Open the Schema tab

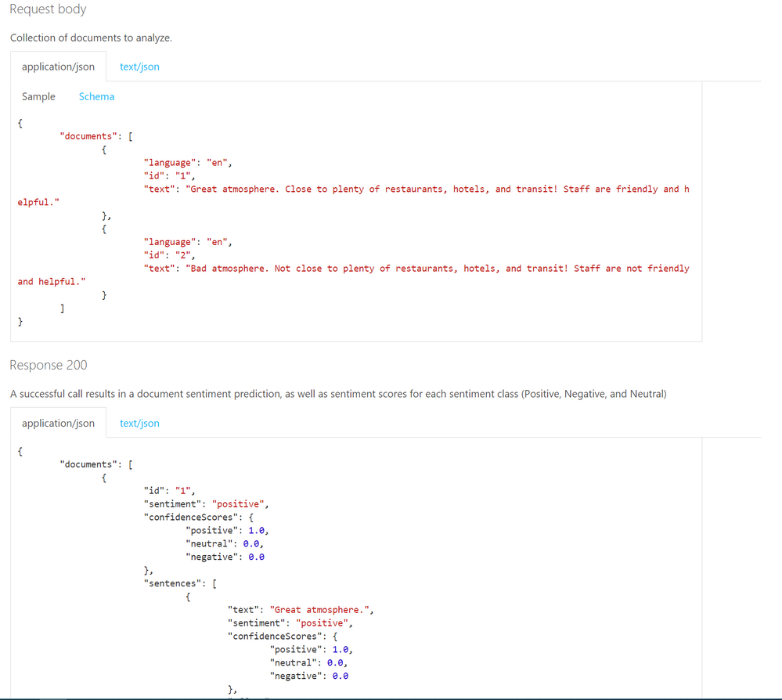click(x=97, y=97)
